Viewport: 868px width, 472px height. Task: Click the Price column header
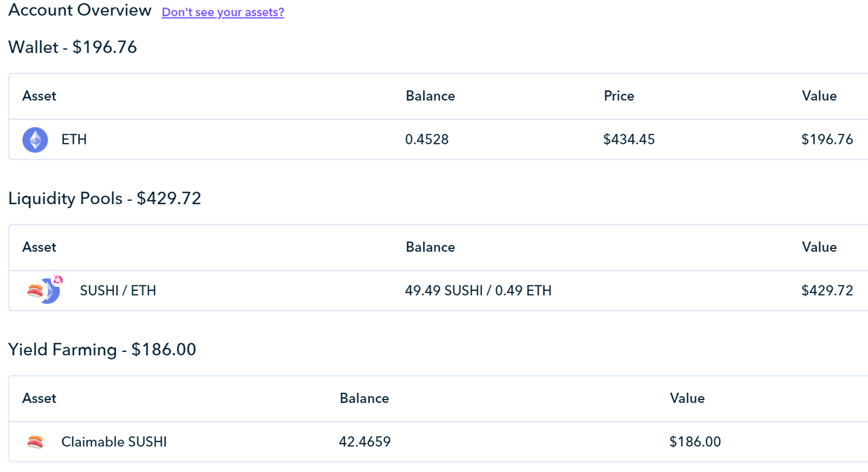pos(619,96)
